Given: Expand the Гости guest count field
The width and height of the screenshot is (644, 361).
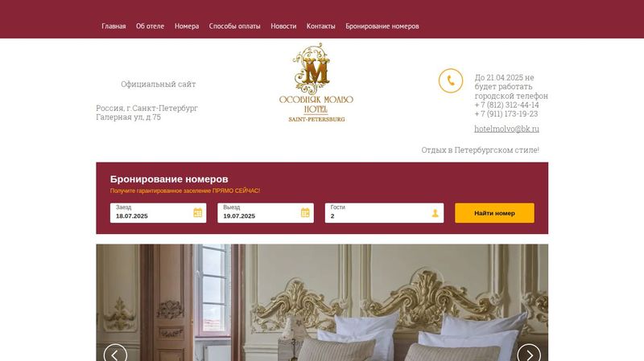Looking at the screenshot, I should [x=384, y=213].
